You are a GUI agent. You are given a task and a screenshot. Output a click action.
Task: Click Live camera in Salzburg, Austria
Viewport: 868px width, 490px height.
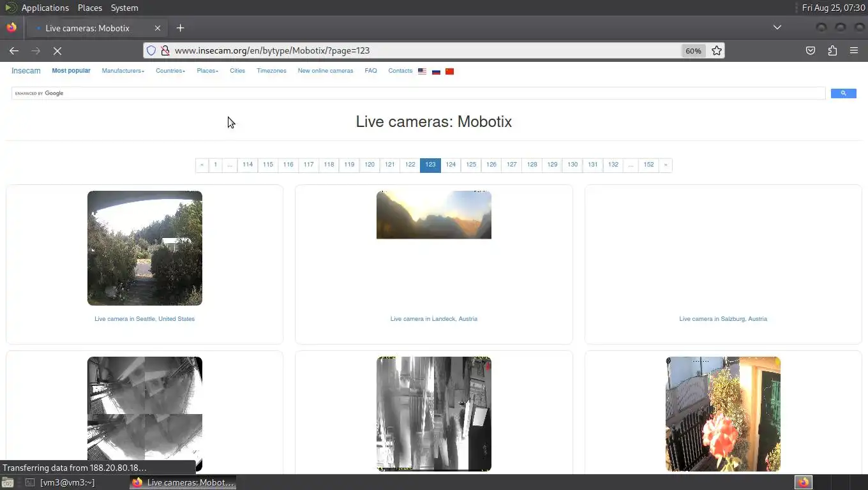pyautogui.click(x=723, y=318)
